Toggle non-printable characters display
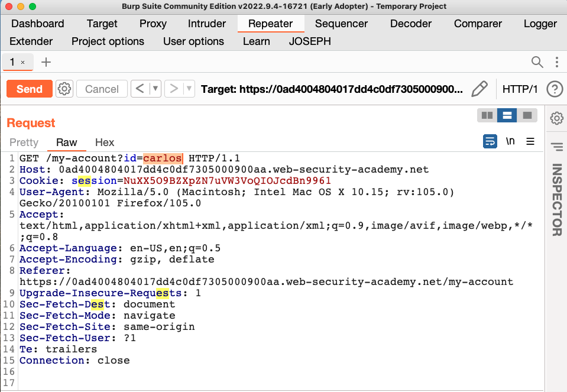The image size is (567, 392). pos(510,141)
